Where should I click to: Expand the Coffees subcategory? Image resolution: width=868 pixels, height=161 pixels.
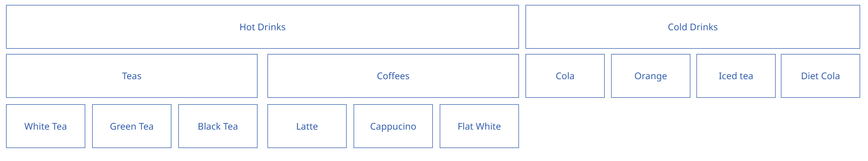[x=393, y=76]
